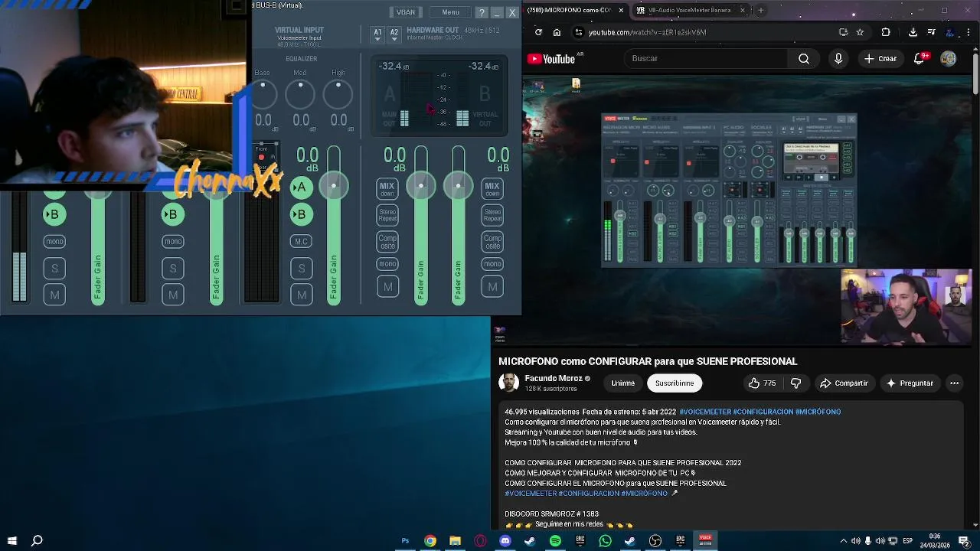Viewport: 980px width, 551px height.
Task: Open the Facundo Moroz channel link
Action: 554,378
